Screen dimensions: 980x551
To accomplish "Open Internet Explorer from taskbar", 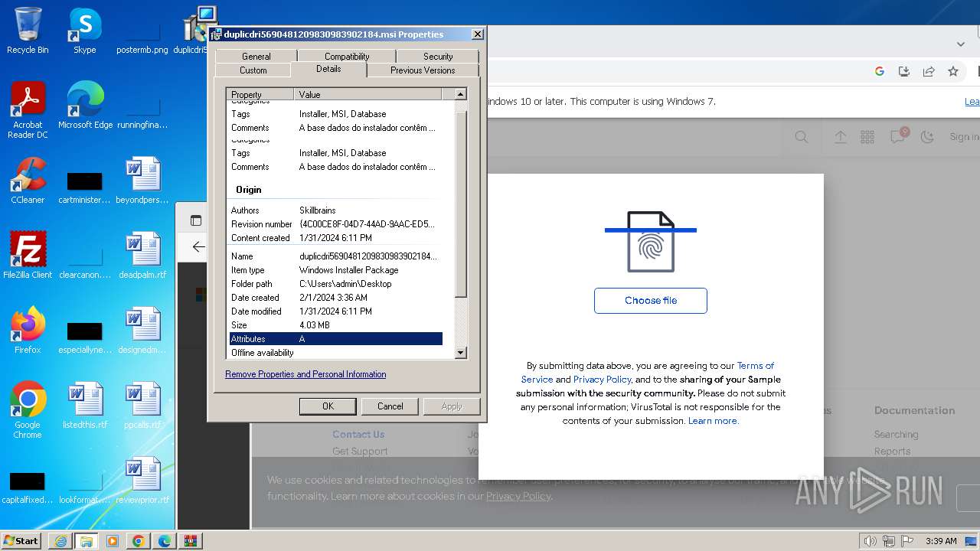I will point(60,541).
